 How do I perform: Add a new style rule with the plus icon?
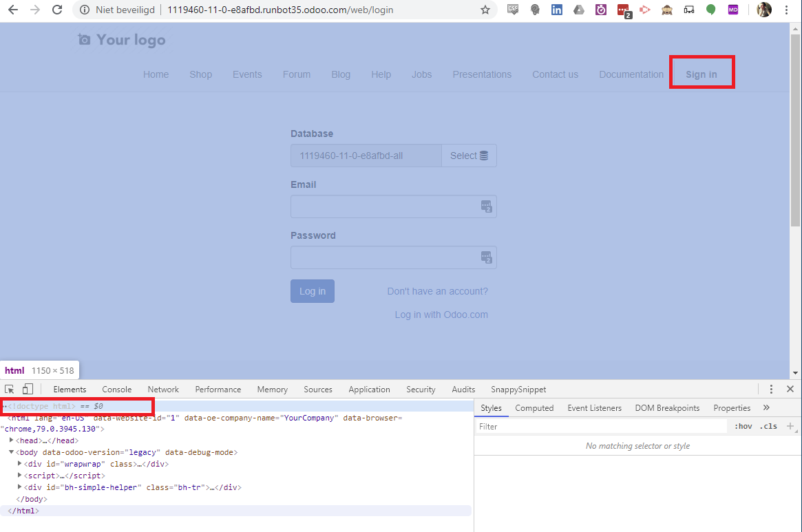pos(790,426)
